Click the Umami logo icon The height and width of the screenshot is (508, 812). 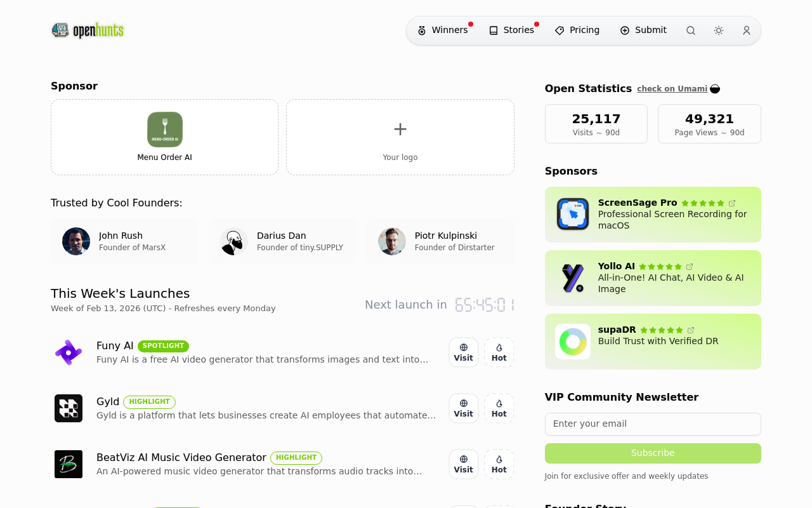click(715, 89)
